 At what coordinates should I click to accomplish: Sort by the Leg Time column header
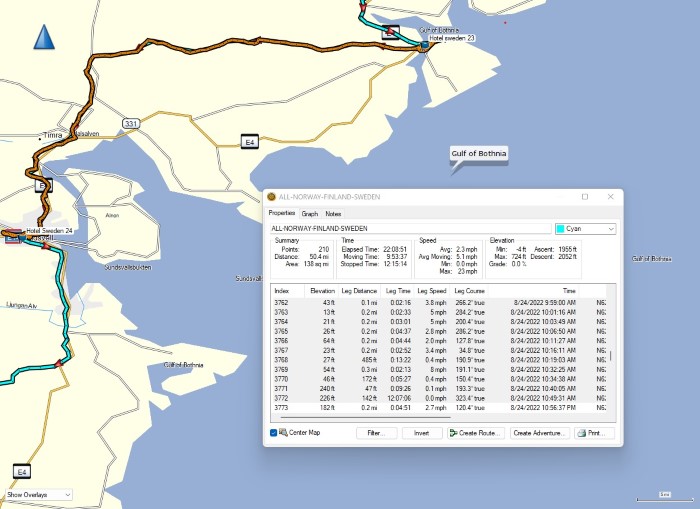(x=397, y=291)
